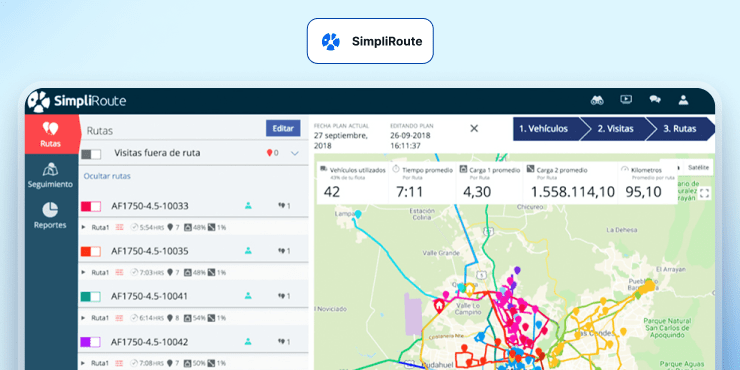Click red list icon in the 7:03 HRS route row

tap(119, 272)
